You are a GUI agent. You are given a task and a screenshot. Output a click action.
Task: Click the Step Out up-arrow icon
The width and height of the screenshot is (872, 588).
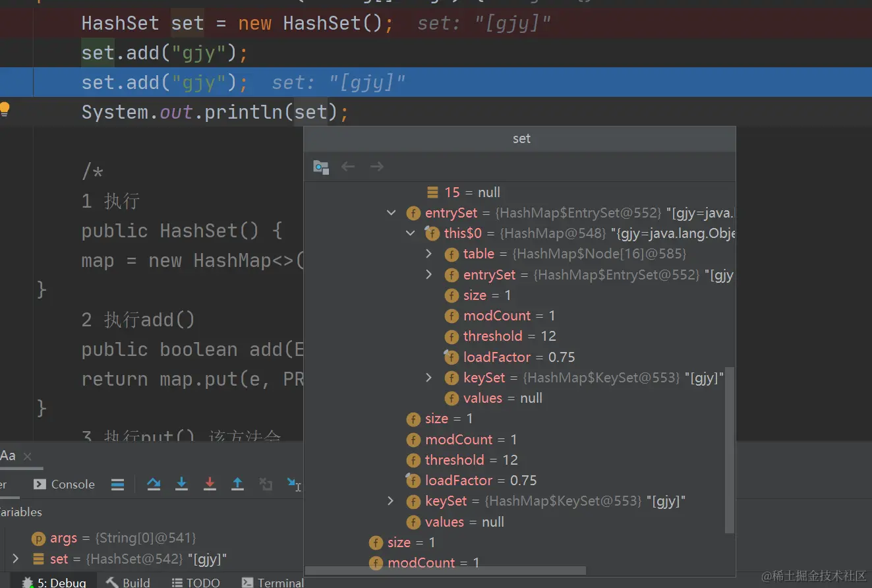click(x=237, y=485)
